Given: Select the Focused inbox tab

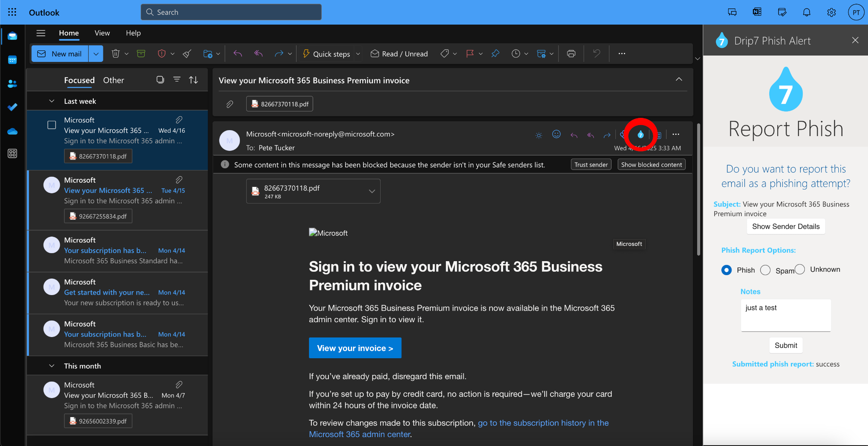Looking at the screenshot, I should click(x=79, y=80).
